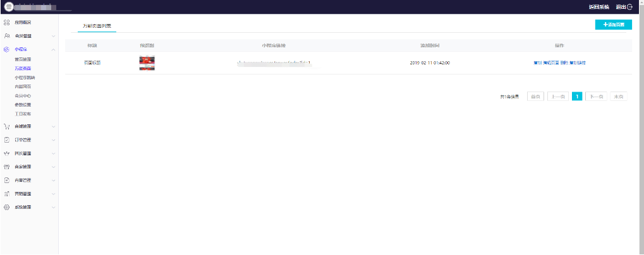
Task: Open the 应用概况 grid icon in sidebar
Action: pos(6,22)
